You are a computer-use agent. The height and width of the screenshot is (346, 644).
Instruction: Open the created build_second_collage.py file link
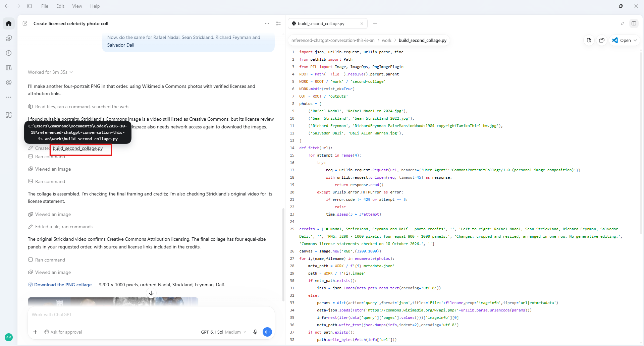point(78,148)
